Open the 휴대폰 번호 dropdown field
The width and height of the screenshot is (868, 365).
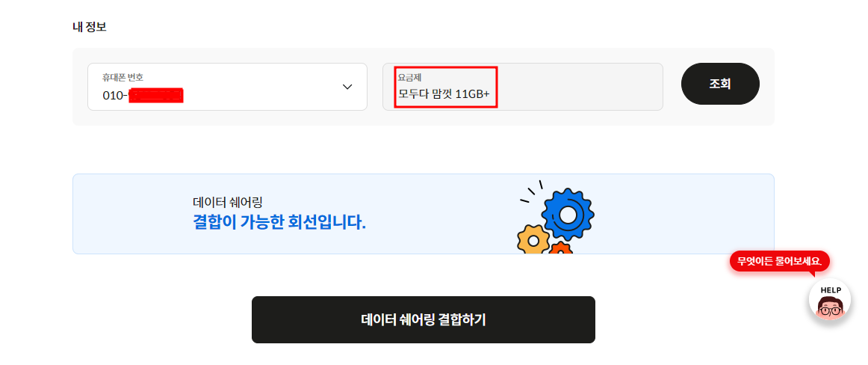point(228,87)
